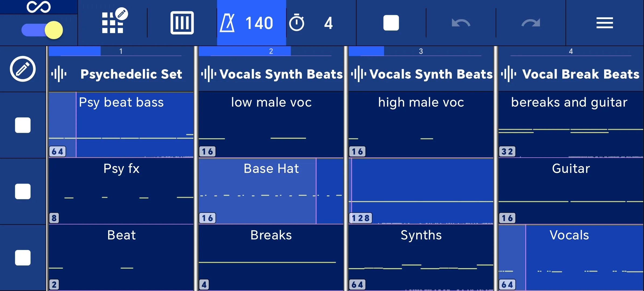
Task: Click waveform icon of column 2 header
Action: pos(208,74)
